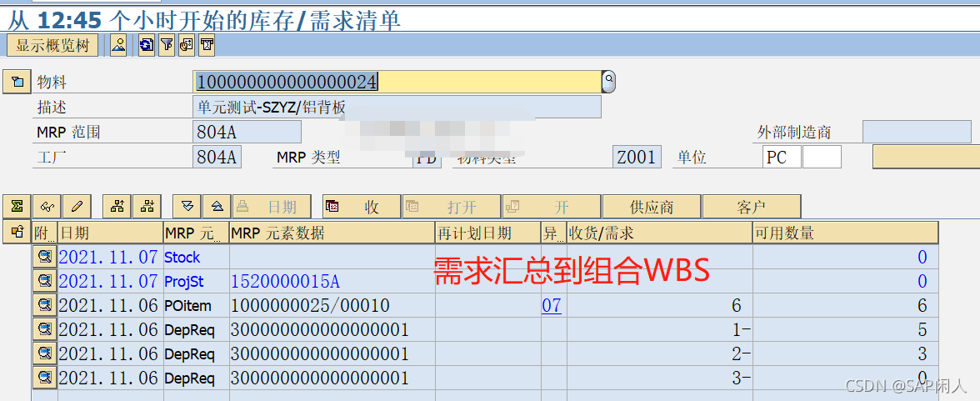
Task: Click the 供应商 button
Action: [652, 207]
